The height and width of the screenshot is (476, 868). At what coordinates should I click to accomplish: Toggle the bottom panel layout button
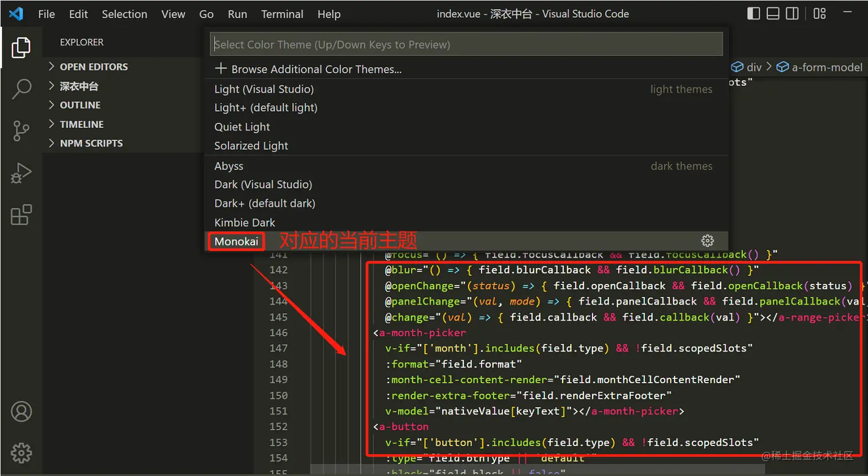(773, 13)
